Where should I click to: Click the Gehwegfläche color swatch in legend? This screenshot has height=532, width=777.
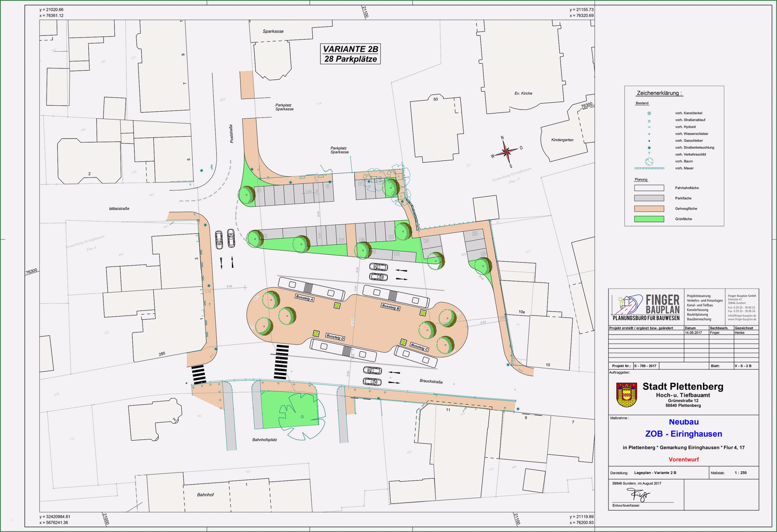point(649,209)
